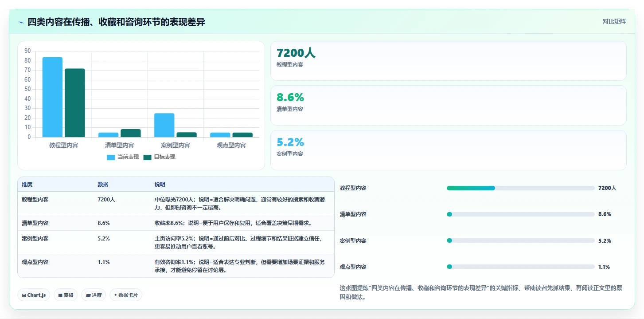Click the dark-teal 清单型内容 target bar
The height and width of the screenshot is (319, 644).
pyautogui.click(x=131, y=133)
